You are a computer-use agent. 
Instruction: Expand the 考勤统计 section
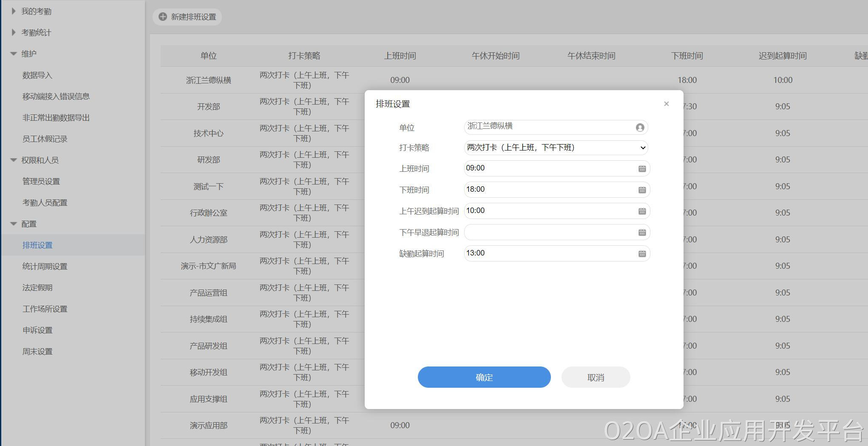pos(14,33)
